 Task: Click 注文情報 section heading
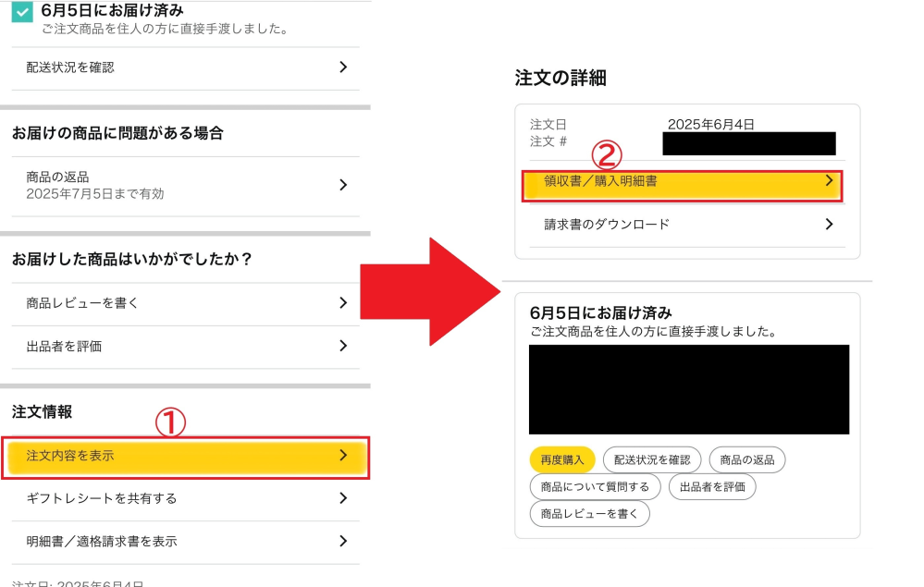[42, 411]
